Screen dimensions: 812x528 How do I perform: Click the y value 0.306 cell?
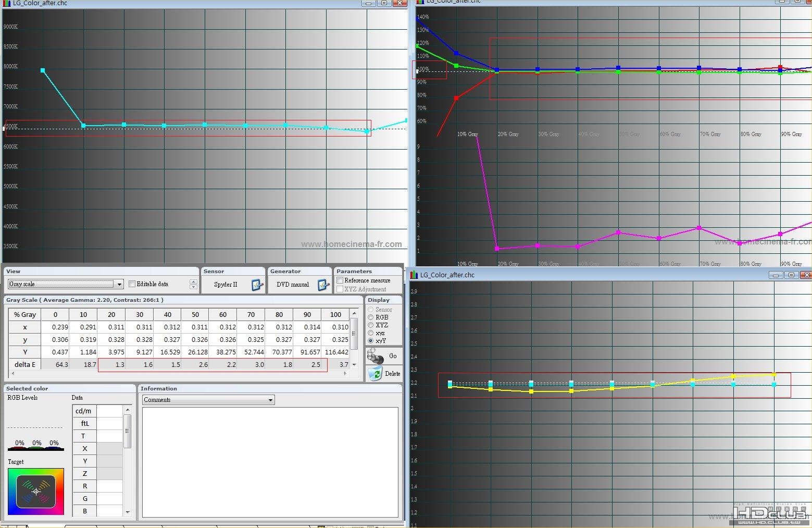tap(55, 339)
